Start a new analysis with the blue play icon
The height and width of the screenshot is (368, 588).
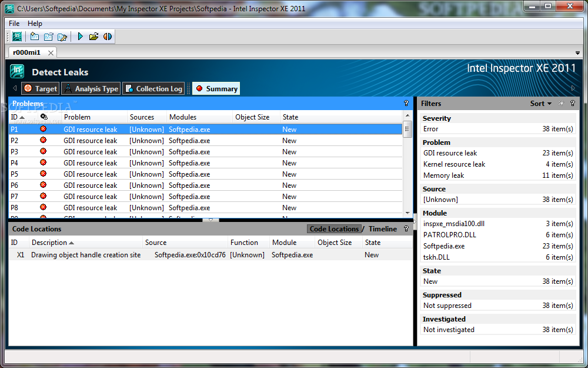[x=80, y=37]
